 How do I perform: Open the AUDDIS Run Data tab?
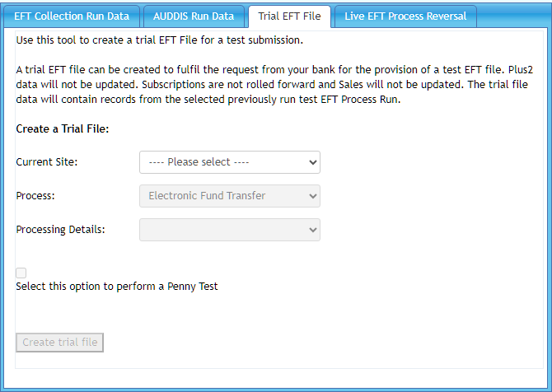click(x=194, y=16)
